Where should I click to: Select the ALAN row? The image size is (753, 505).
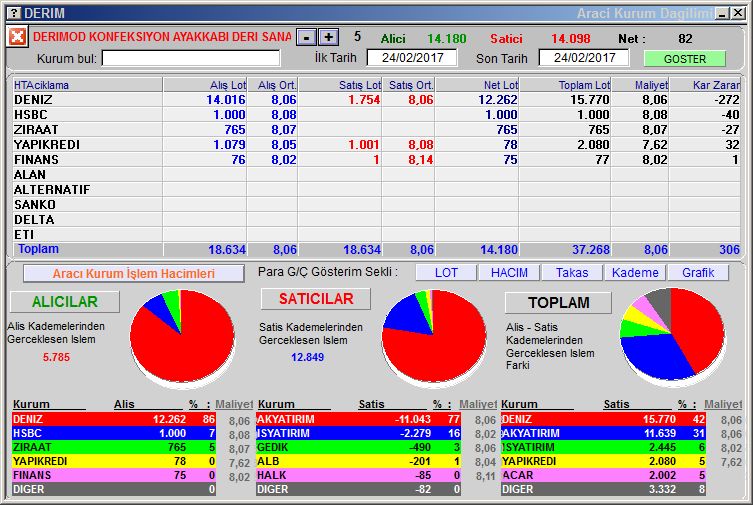click(376, 174)
